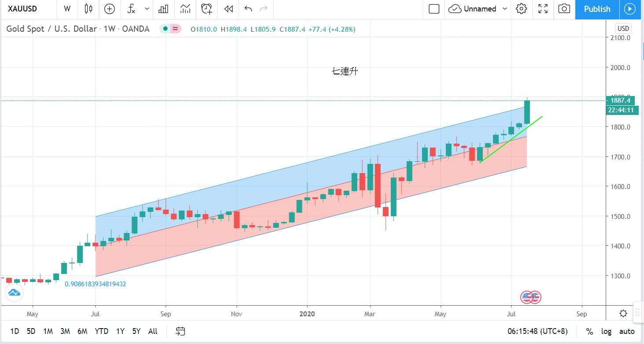Image resolution: width=644 pixels, height=344 pixels.
Task: Click the Publish button
Action: pyautogui.click(x=597, y=9)
